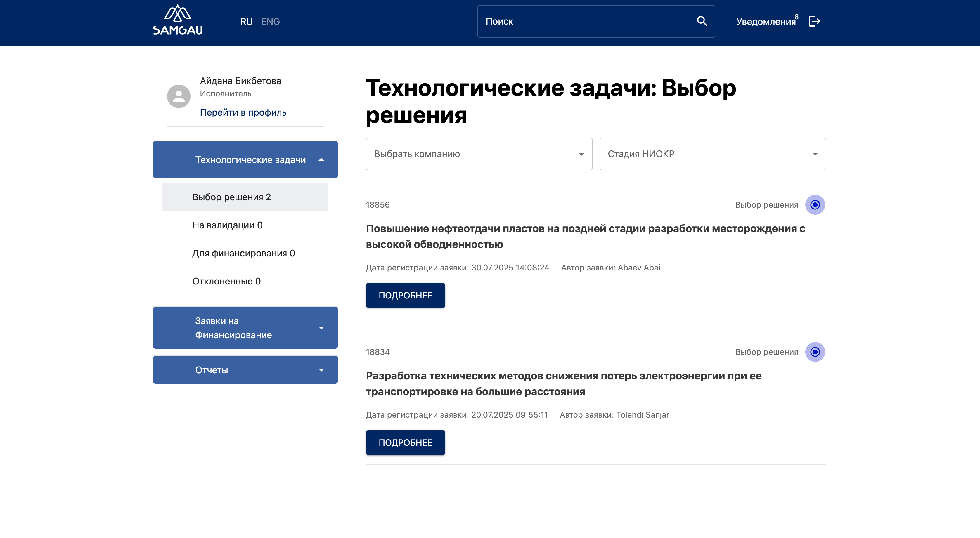Select radio button for task 18856
This screenshot has width=980, height=538.
pyautogui.click(x=815, y=204)
